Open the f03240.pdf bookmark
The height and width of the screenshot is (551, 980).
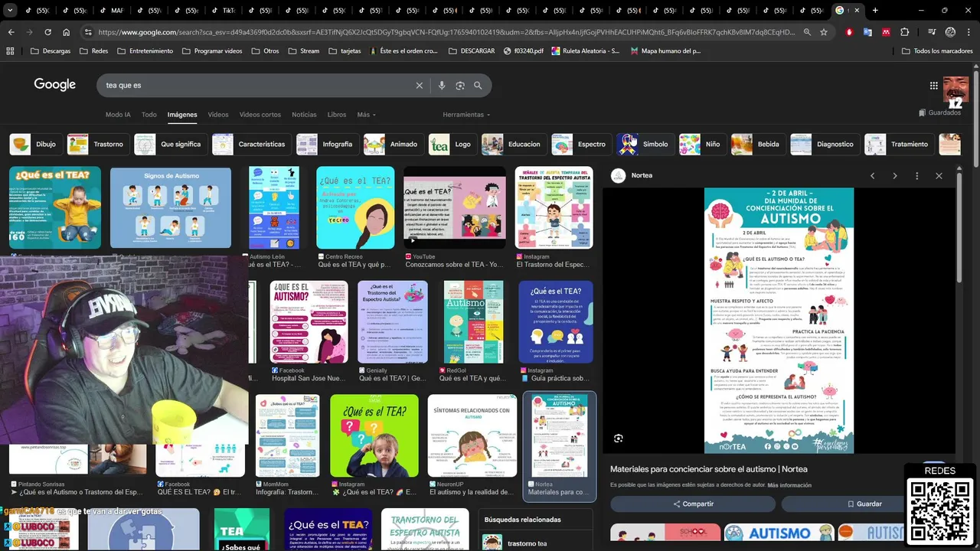(524, 51)
